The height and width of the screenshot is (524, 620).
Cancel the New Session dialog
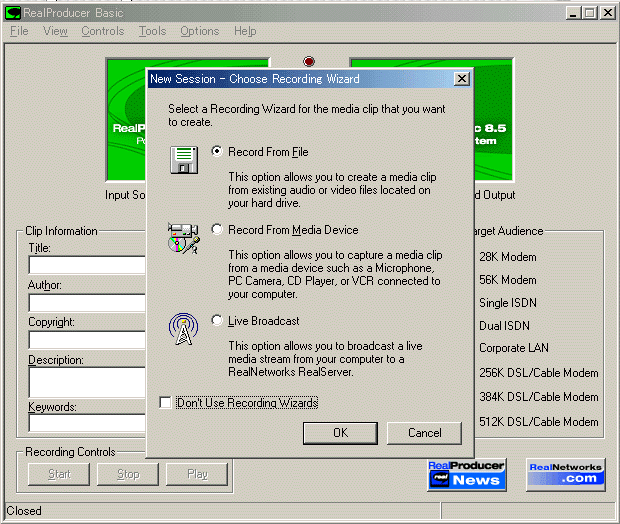(424, 433)
